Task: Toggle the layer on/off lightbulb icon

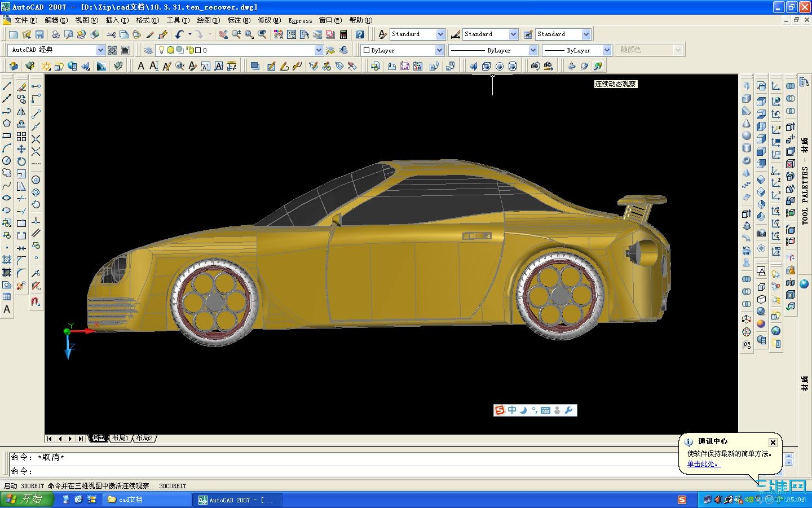Action: 161,50
